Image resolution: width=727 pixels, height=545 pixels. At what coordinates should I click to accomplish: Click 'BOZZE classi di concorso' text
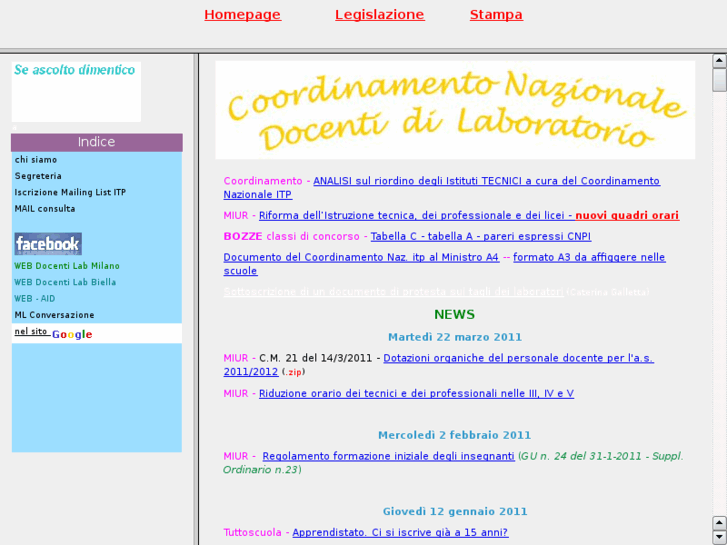pyautogui.click(x=291, y=236)
